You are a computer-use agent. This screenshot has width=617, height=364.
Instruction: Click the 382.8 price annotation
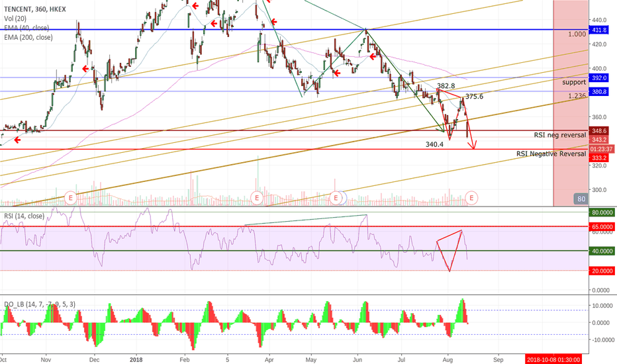click(446, 86)
